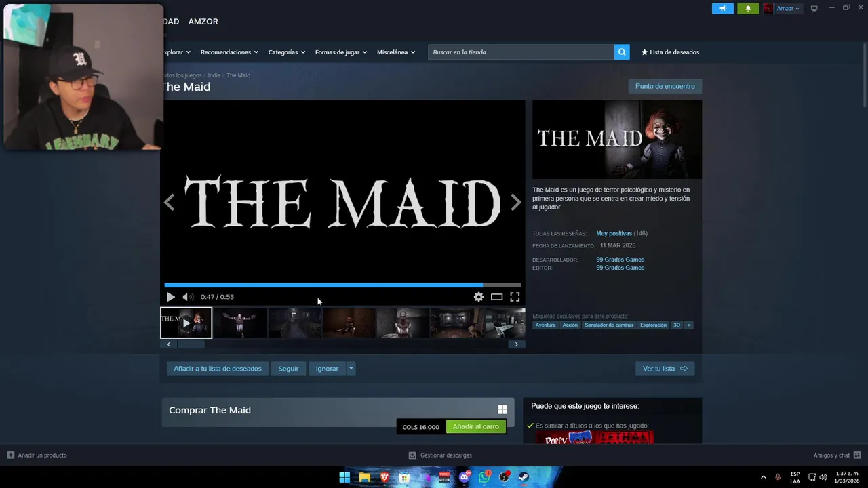Switch to Big Picture mode icon
The image size is (868, 488).
click(814, 8)
